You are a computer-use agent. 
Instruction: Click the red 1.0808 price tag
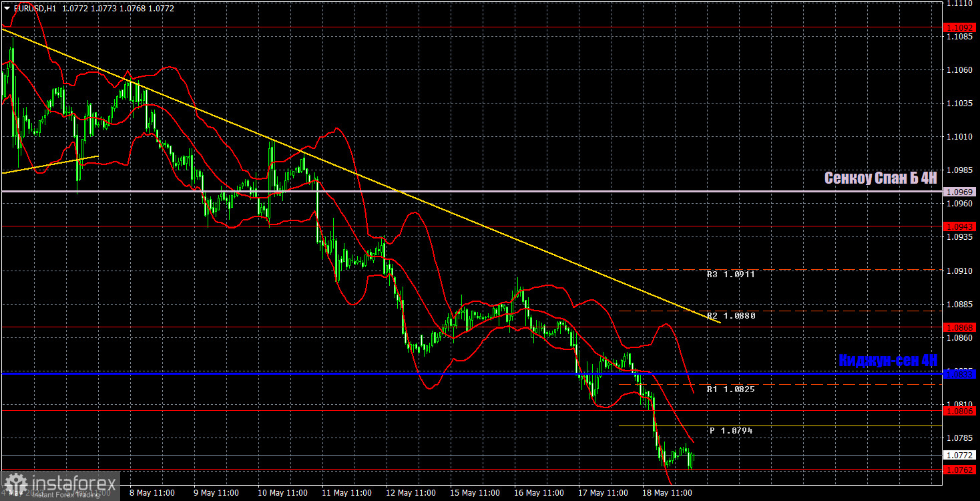[x=960, y=411]
